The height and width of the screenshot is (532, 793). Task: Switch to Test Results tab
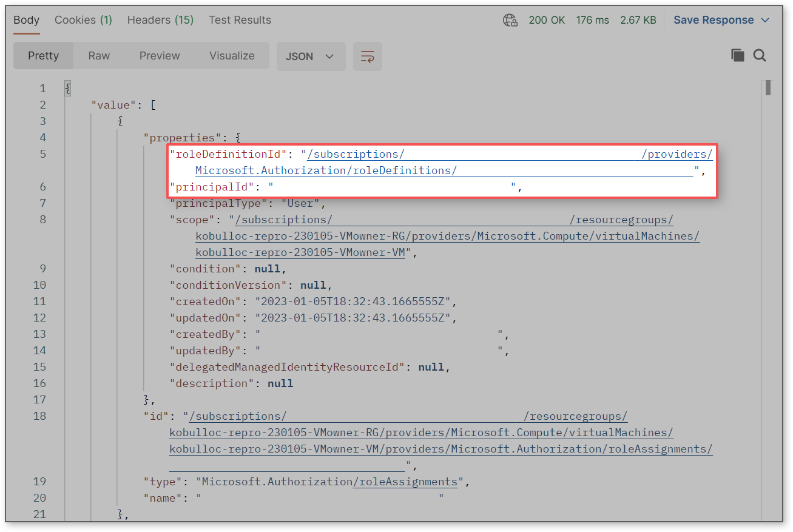coord(240,20)
